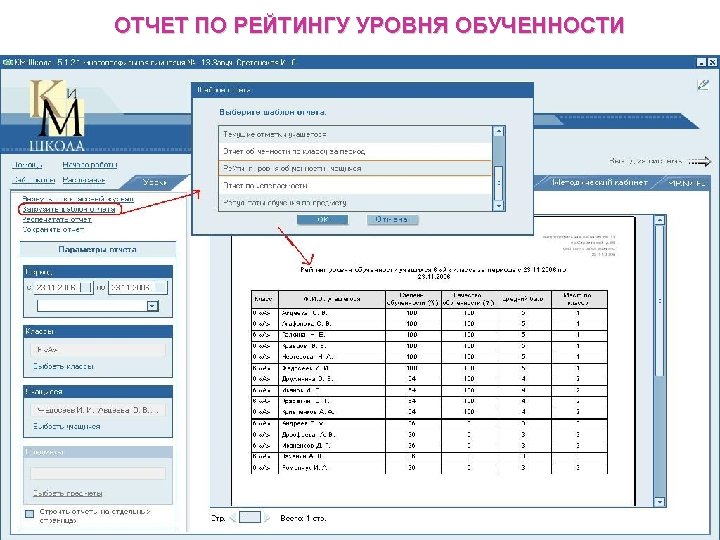
Task: Click "Всего 1 стр." page count text
Action: tap(303, 518)
